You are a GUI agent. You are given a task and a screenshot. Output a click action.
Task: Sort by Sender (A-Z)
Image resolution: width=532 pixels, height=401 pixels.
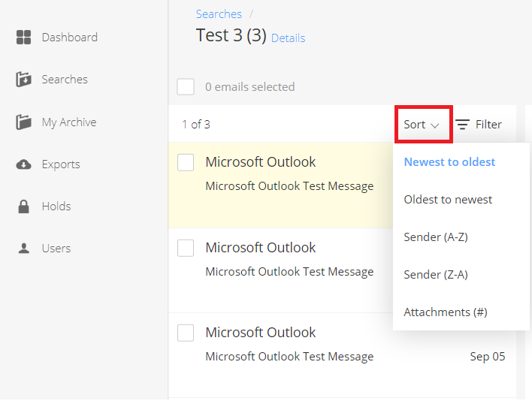(436, 237)
